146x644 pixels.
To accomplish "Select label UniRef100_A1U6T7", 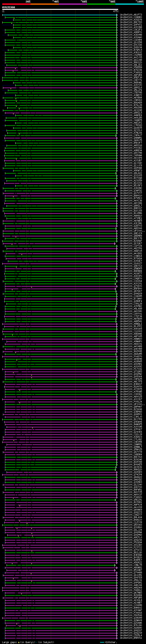I will click(131, 273).
